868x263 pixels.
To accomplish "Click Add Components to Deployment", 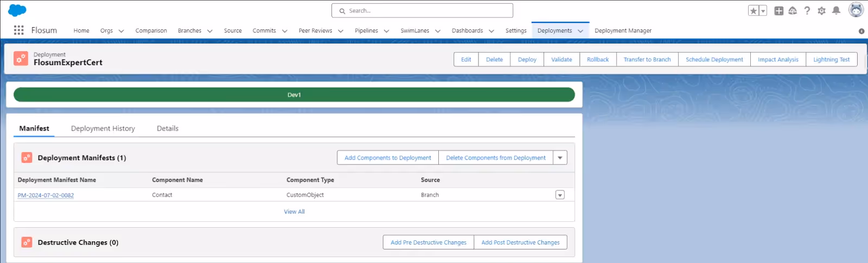I will [x=388, y=158].
